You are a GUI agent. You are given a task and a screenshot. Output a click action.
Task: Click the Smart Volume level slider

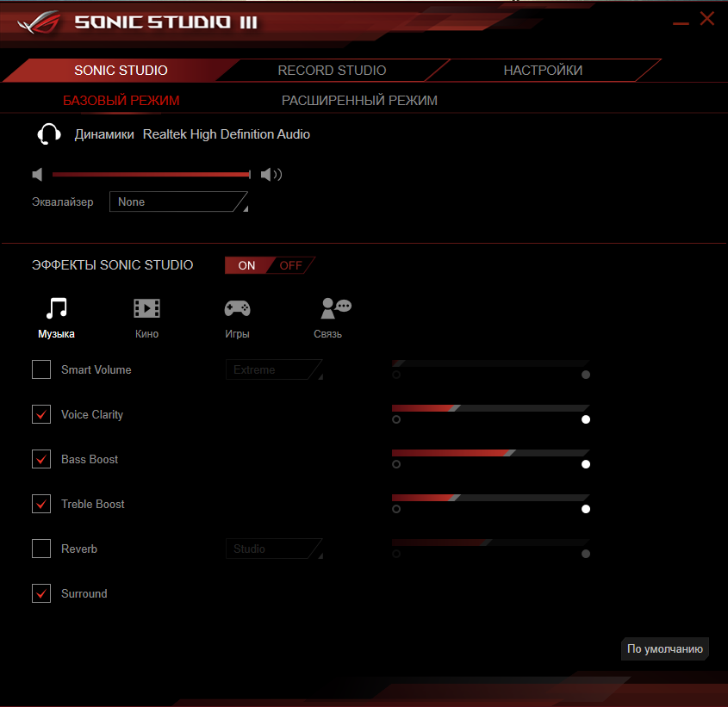(491, 363)
